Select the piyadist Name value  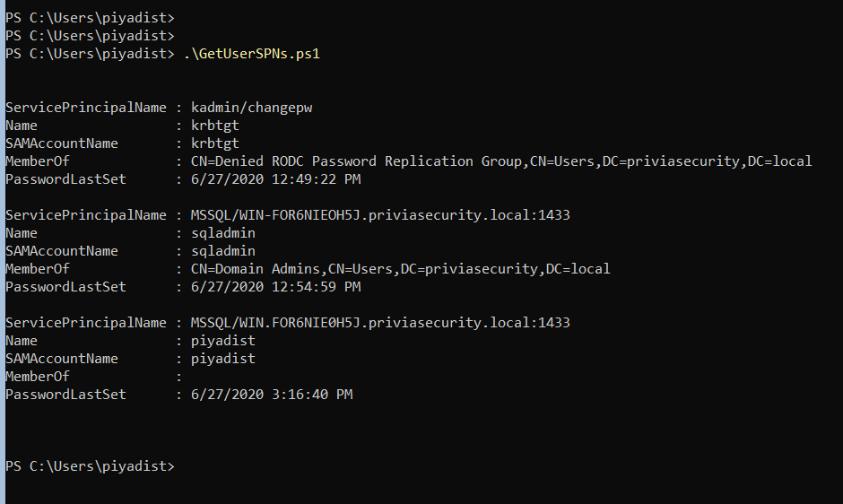[223, 341]
